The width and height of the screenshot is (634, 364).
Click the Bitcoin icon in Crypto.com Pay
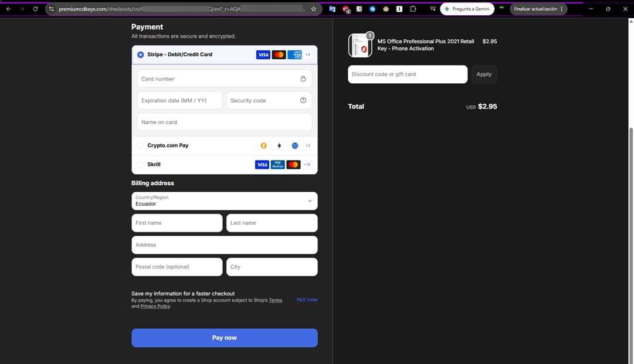click(263, 145)
